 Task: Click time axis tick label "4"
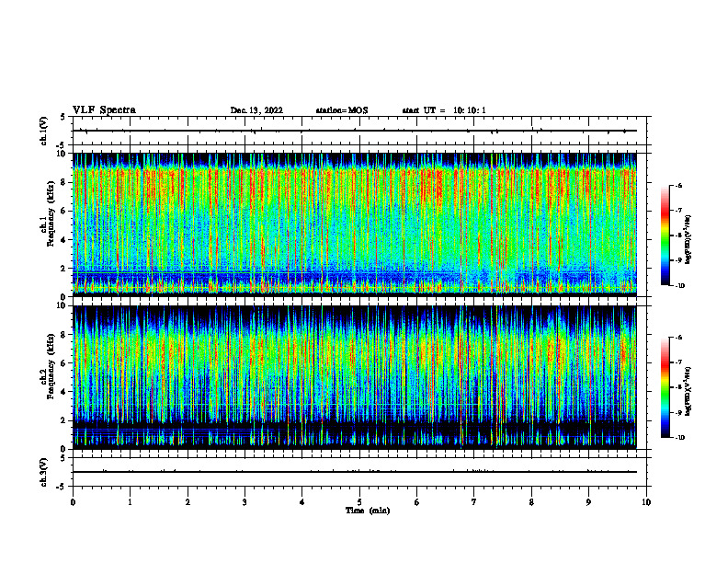tap(301, 502)
